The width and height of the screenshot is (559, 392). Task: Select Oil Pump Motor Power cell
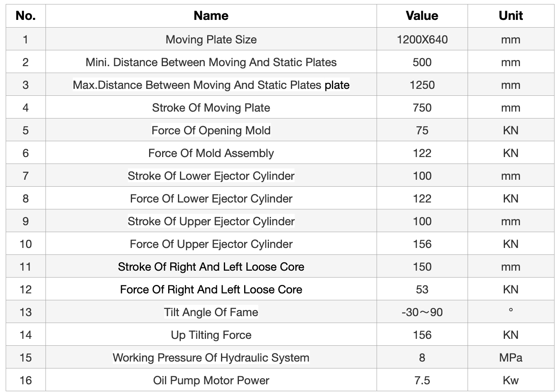211,380
